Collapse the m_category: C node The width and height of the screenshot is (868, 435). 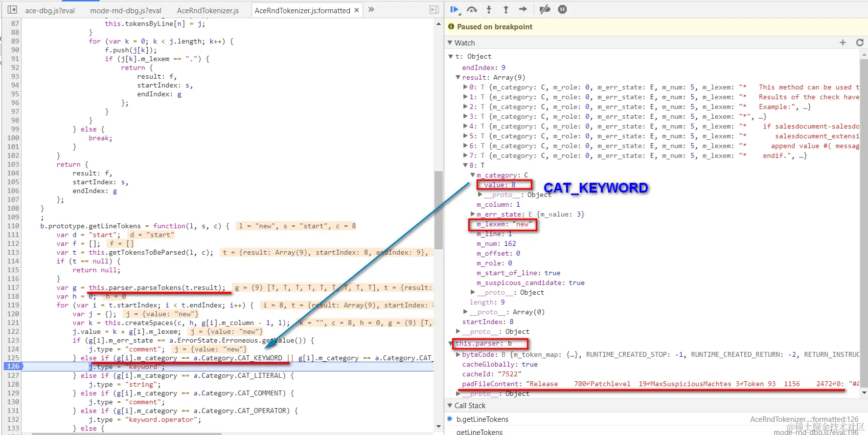(x=473, y=175)
